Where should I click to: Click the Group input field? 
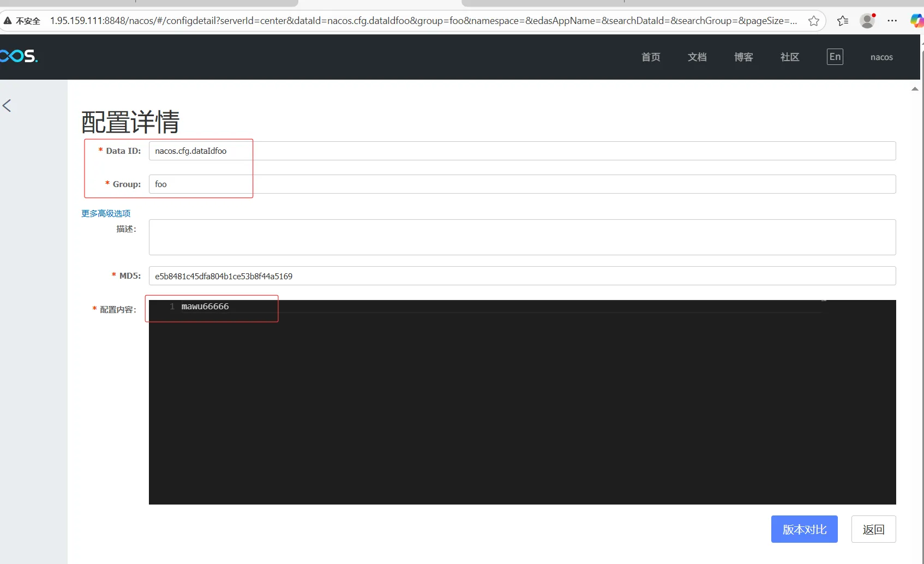click(x=522, y=184)
